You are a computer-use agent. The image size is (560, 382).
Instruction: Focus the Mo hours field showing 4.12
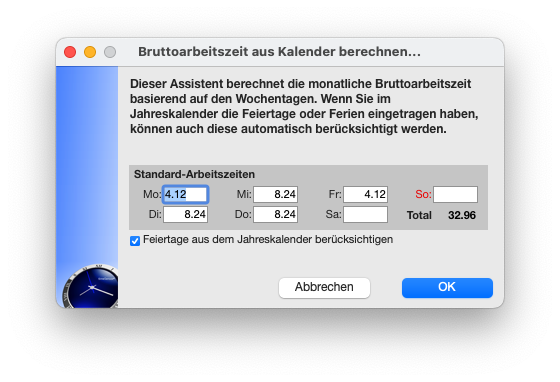pos(185,195)
